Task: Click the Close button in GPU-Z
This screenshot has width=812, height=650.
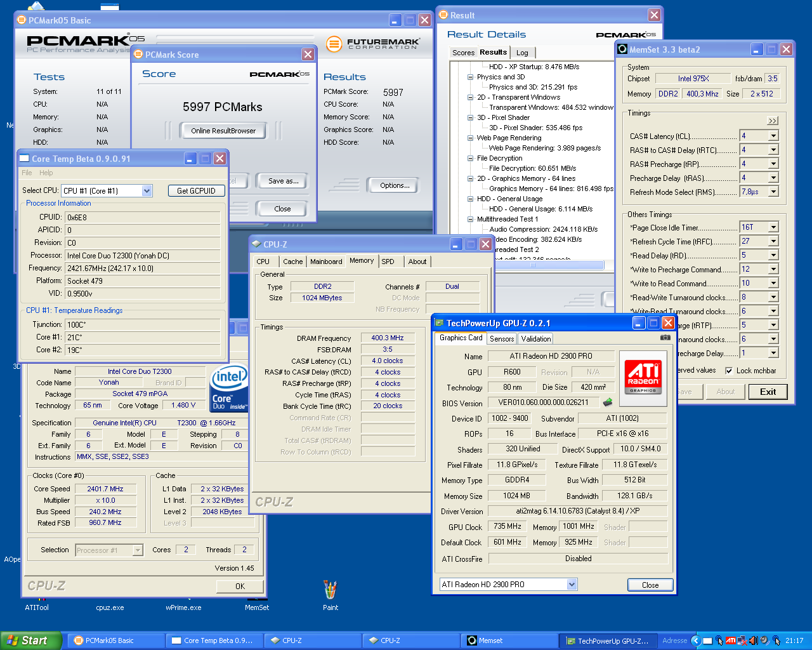Action: (x=650, y=585)
